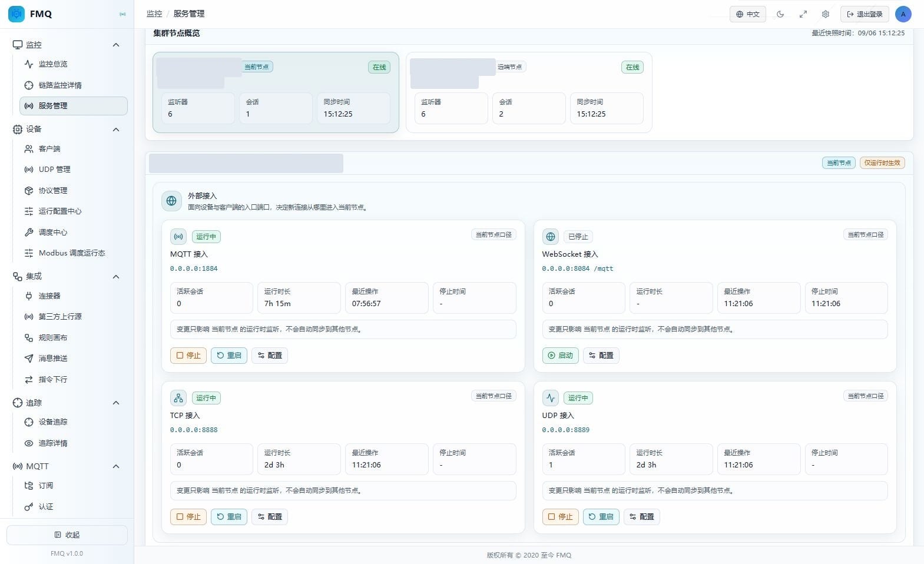Collapse sidebar with 收起 button
The image size is (924, 564).
click(67, 535)
